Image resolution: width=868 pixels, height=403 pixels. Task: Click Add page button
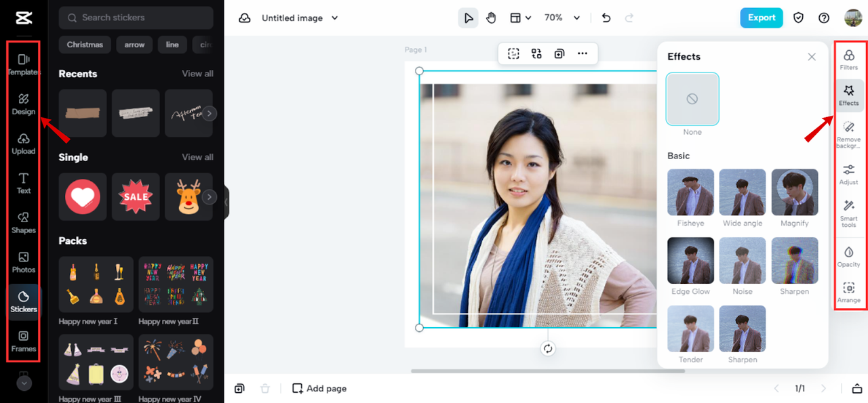(319, 388)
